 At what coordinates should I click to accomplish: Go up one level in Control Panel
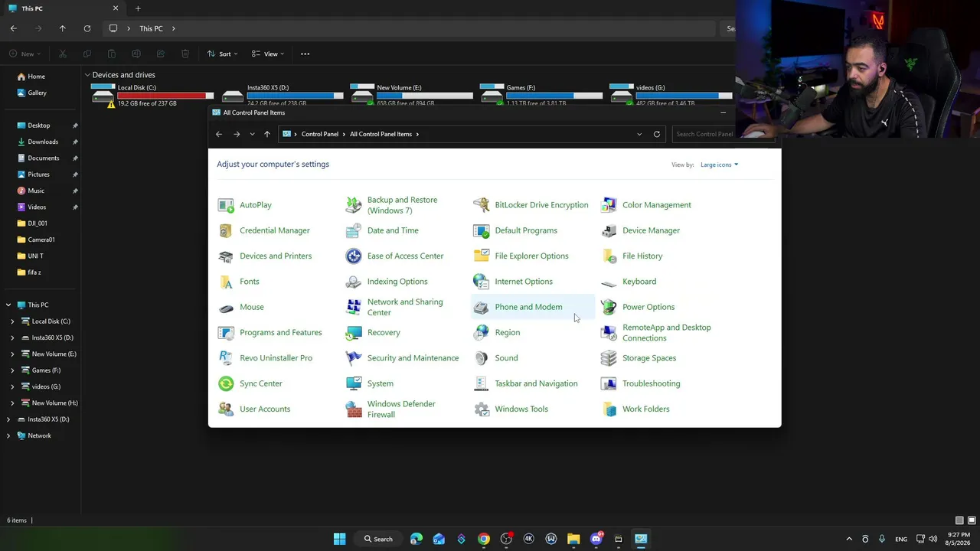pyautogui.click(x=267, y=134)
